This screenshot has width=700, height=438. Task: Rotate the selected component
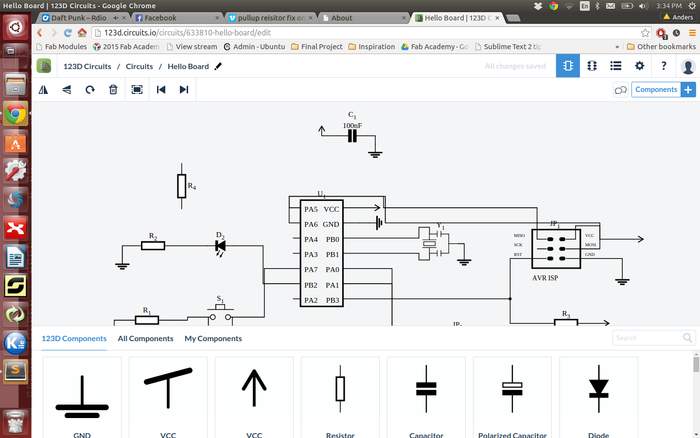click(90, 90)
